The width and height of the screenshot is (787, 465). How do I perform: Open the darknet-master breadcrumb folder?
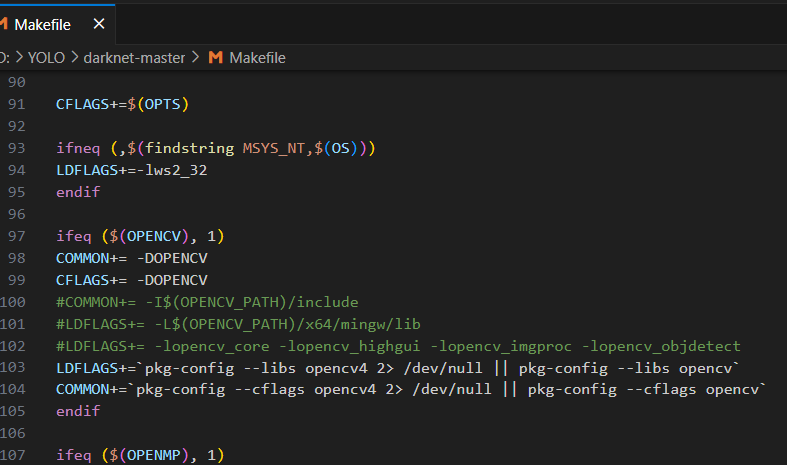point(134,58)
